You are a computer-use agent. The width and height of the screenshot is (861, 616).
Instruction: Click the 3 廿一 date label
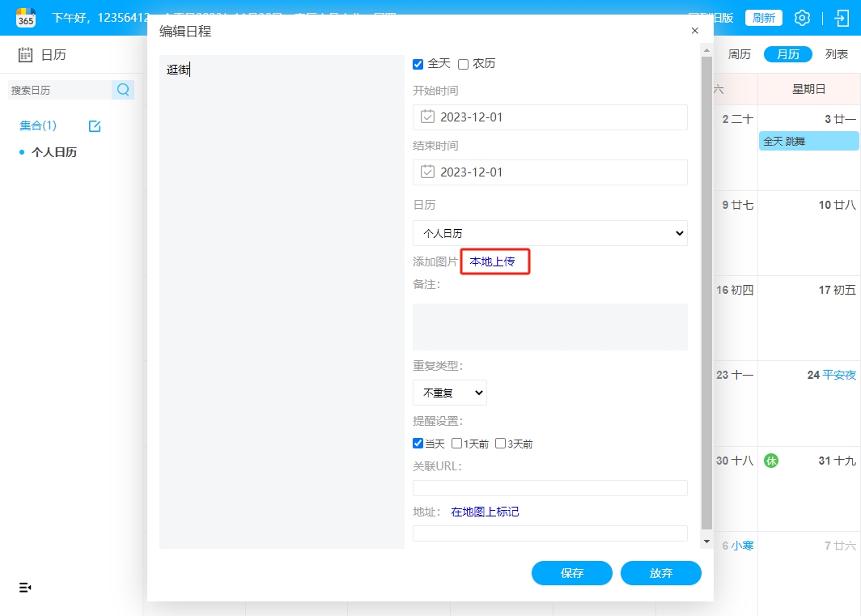click(840, 119)
